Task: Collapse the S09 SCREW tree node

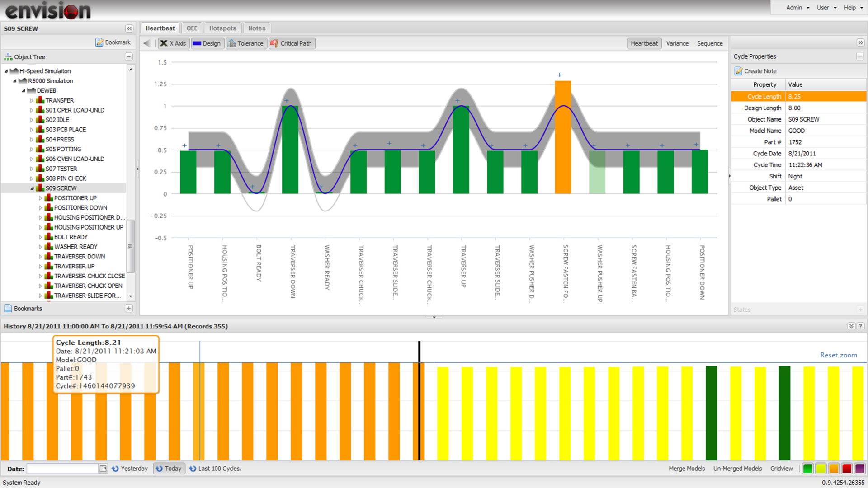Action: (32, 188)
